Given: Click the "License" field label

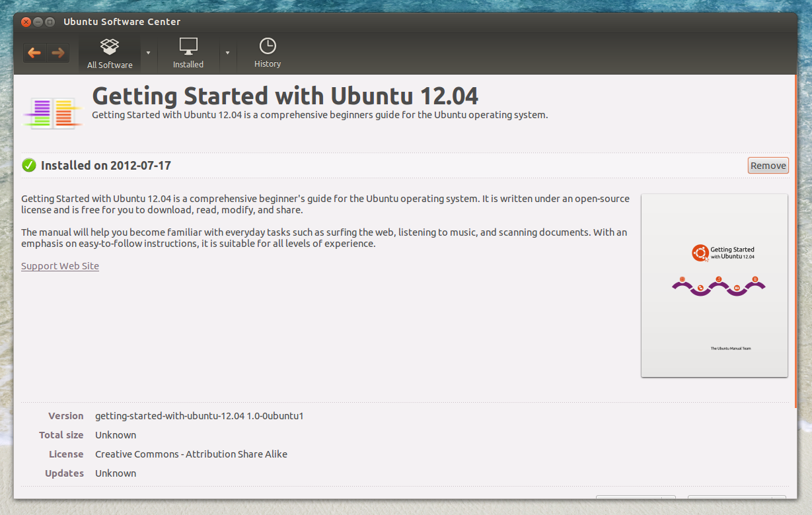Looking at the screenshot, I should (x=66, y=454).
